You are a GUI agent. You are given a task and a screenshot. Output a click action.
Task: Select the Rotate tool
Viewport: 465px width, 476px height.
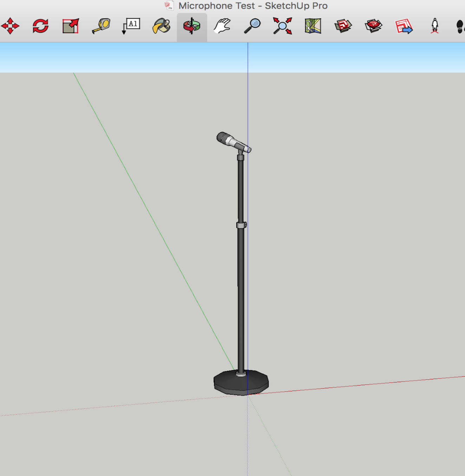(x=40, y=26)
